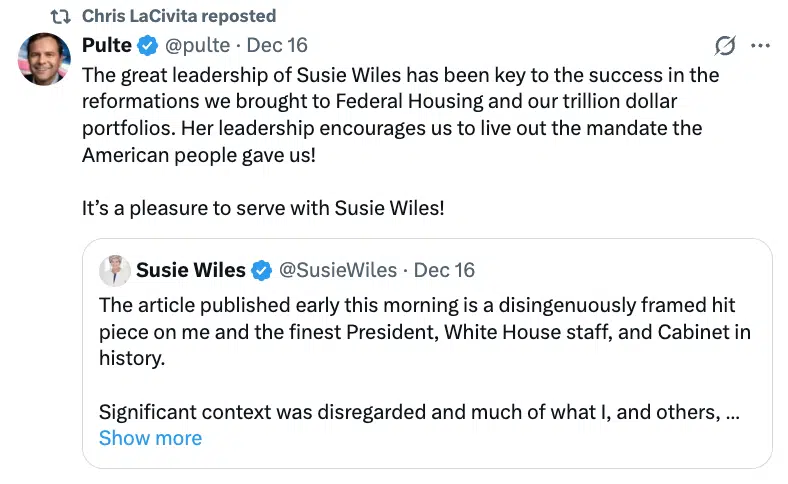Viewport: 788px width, 484px height.
Task: Click Pulte's main post text
Action: (400, 116)
